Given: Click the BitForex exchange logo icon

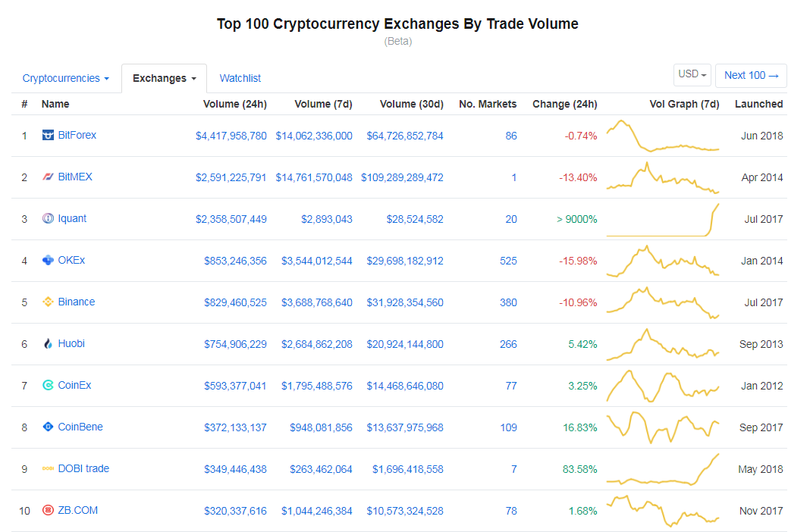Looking at the screenshot, I should coord(48,135).
